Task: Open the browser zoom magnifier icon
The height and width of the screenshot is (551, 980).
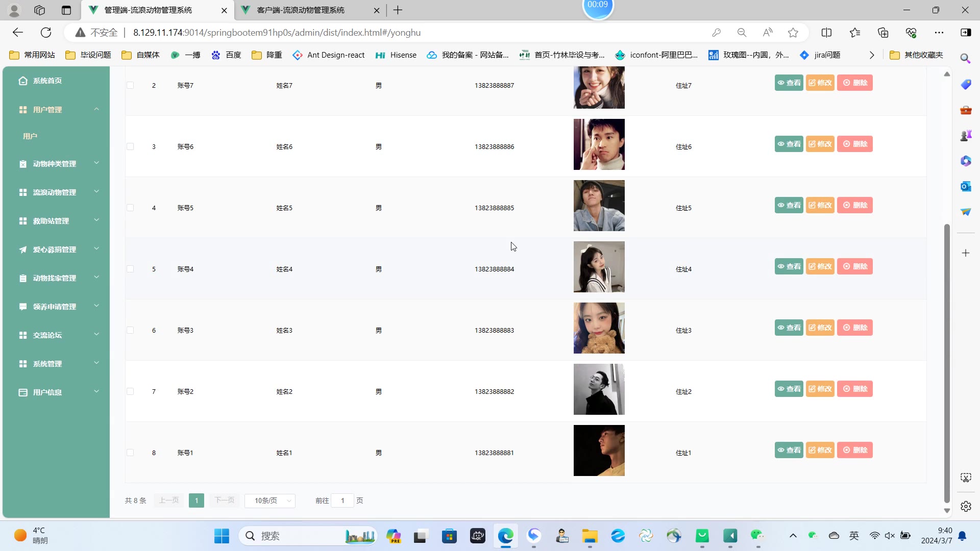Action: (742, 33)
